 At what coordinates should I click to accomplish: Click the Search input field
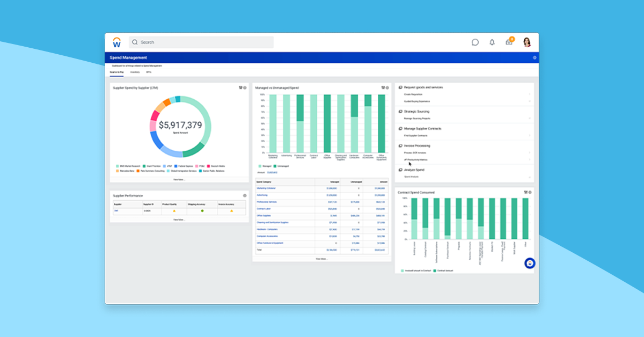(201, 42)
